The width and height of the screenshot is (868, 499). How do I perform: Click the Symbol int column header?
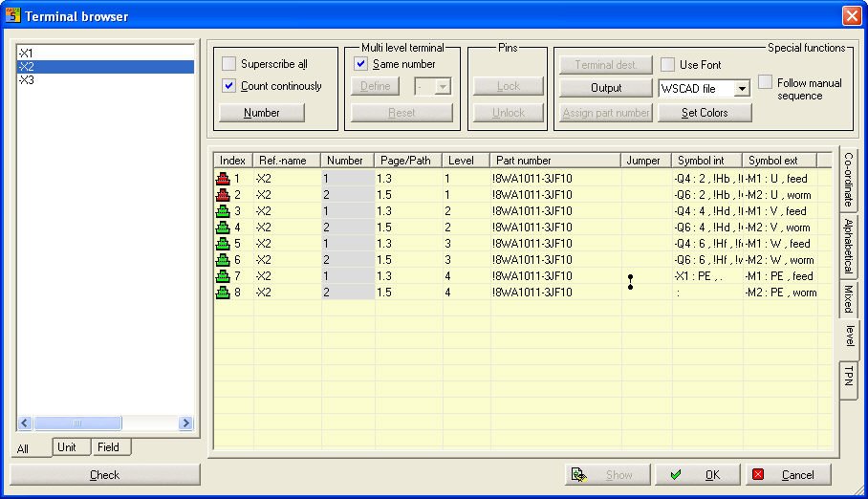pyautogui.click(x=706, y=161)
